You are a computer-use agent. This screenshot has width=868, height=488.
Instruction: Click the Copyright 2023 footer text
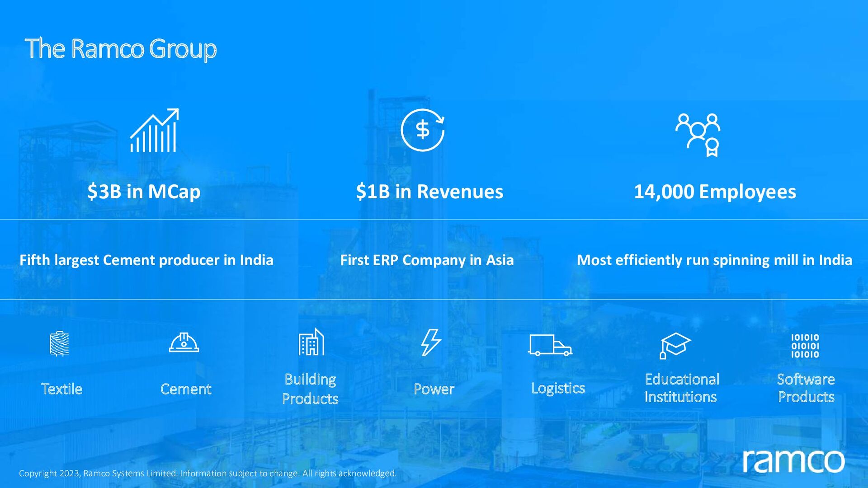tap(208, 473)
